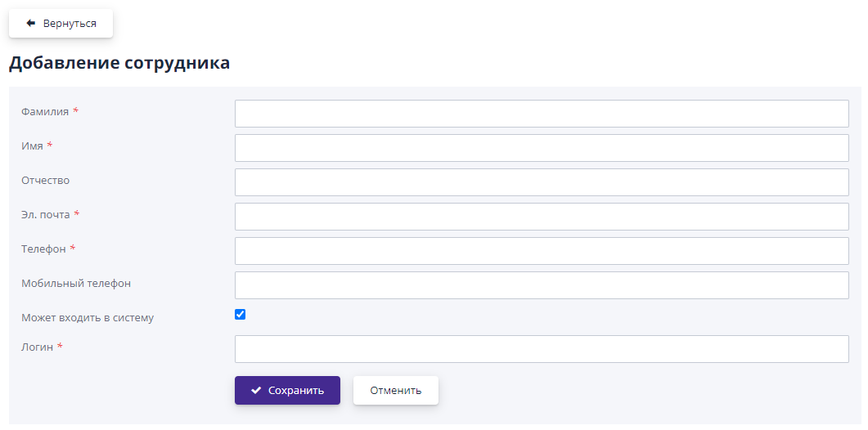Click into the Имя input box
The image size is (868, 430).
[x=541, y=148]
